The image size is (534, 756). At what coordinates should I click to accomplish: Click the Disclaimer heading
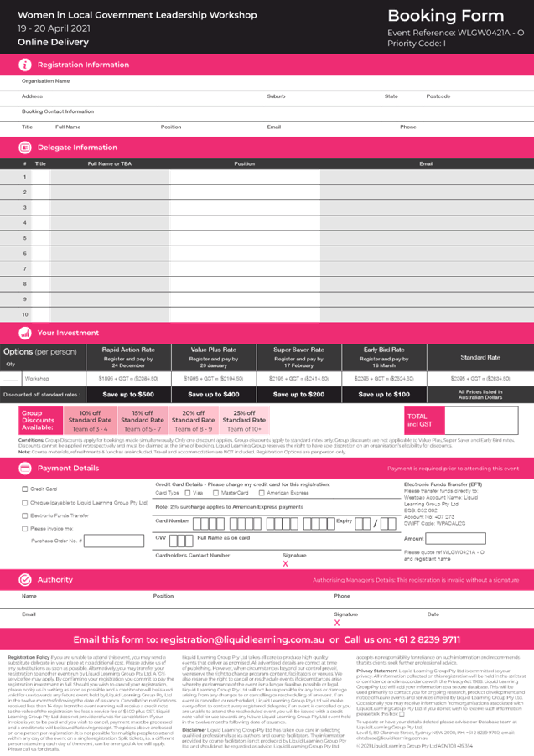point(194,730)
